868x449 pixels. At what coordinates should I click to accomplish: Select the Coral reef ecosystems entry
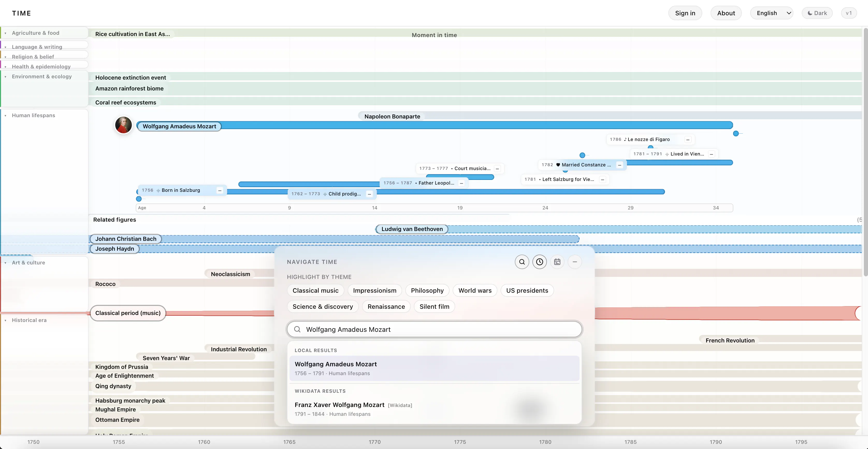click(x=125, y=103)
